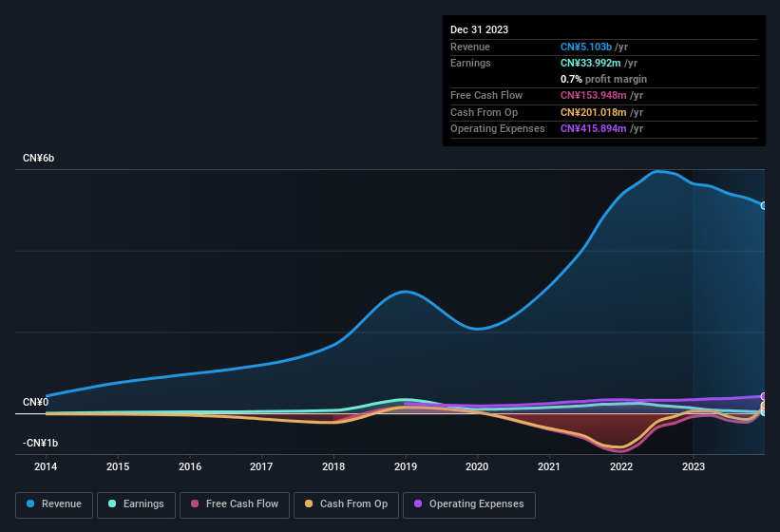Click the Operating Expenses label in tooltip
780x532 pixels.
(x=497, y=128)
